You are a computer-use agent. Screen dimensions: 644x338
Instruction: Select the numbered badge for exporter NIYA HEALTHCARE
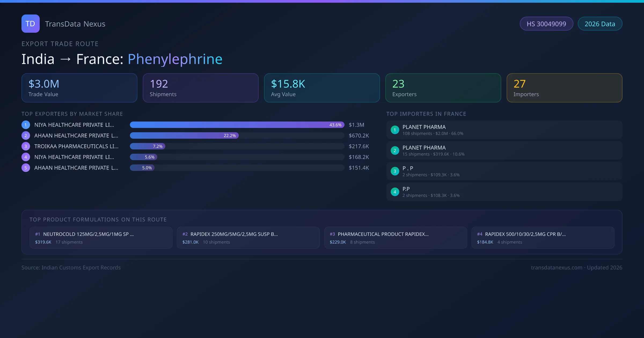point(25,125)
